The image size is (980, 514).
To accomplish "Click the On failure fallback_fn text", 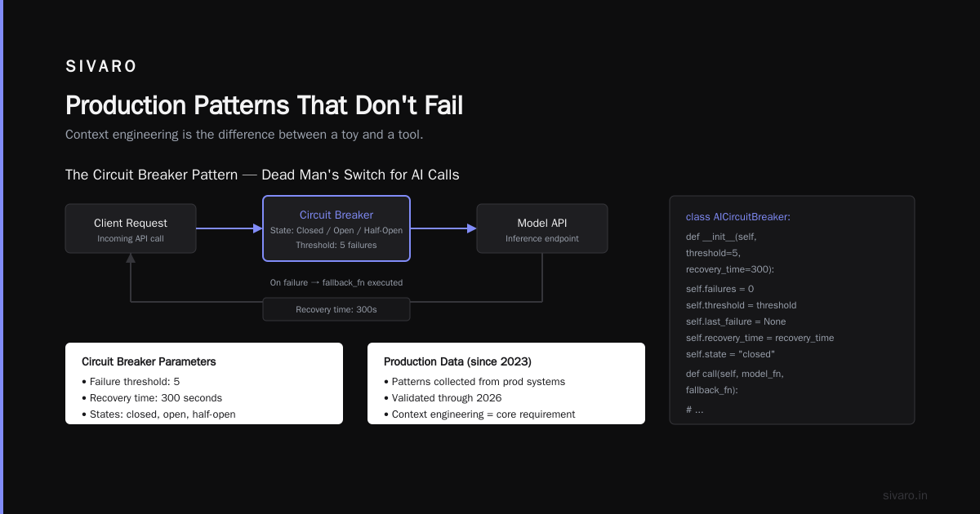I will (x=336, y=282).
